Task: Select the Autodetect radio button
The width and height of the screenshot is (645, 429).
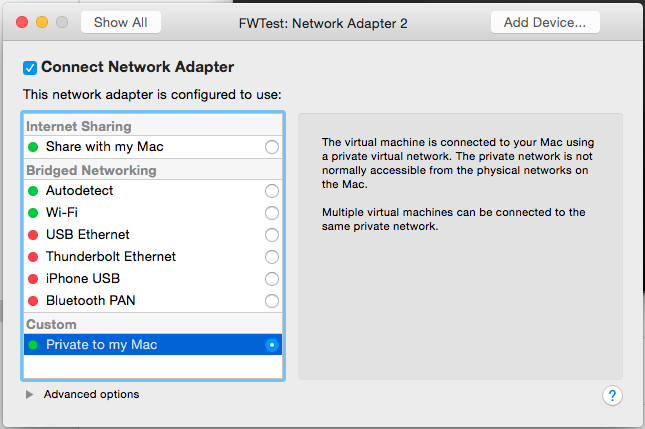Action: click(271, 191)
